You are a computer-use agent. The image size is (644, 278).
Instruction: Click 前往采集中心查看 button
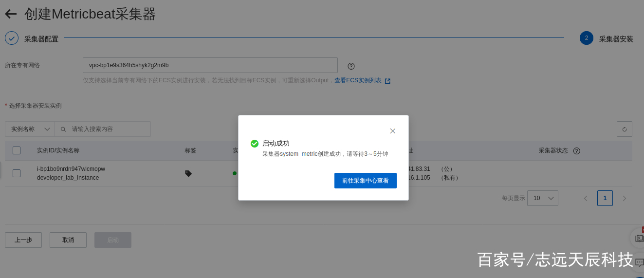(x=366, y=181)
